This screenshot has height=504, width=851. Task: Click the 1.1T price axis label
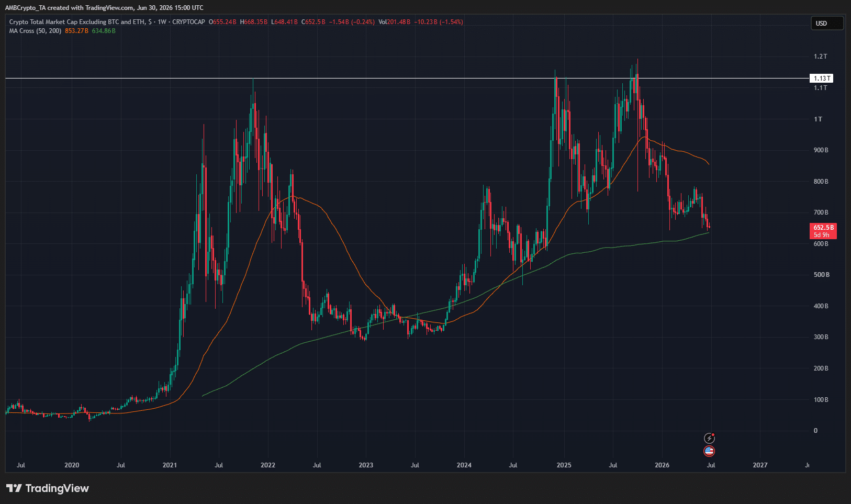821,88
